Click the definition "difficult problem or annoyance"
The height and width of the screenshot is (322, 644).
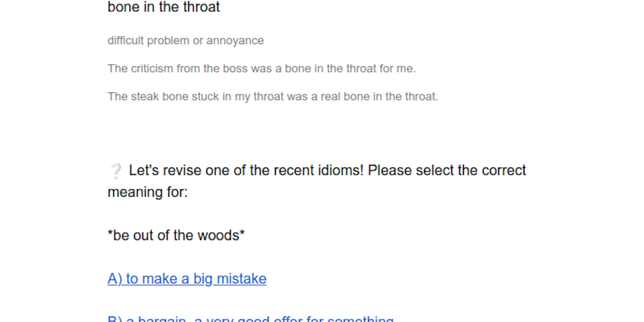tap(186, 41)
